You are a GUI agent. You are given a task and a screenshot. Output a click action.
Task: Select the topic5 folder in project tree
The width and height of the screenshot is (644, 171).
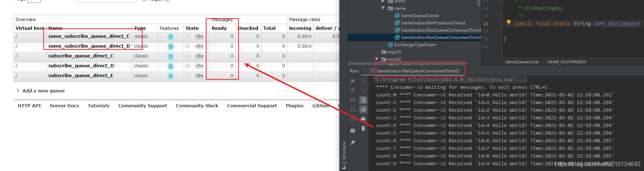[394, 52]
